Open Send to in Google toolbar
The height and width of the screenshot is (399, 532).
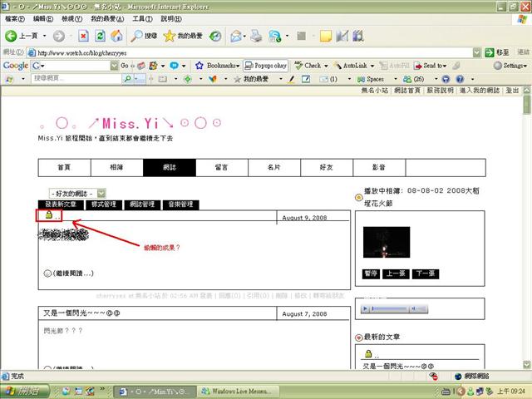(x=430, y=66)
